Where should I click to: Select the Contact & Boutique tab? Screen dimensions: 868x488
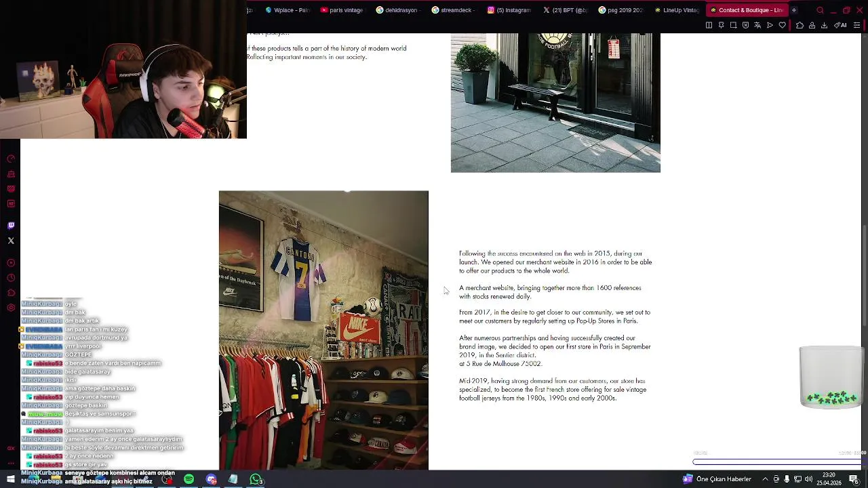(x=746, y=10)
